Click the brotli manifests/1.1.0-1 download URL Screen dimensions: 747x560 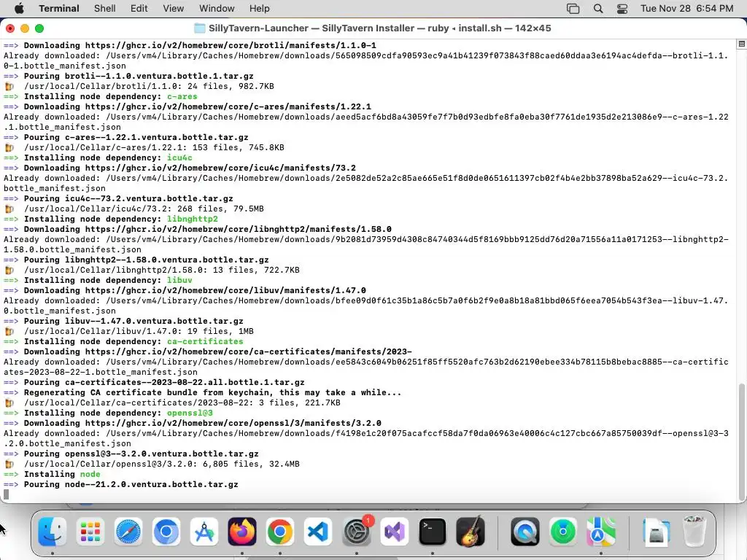[231, 46]
